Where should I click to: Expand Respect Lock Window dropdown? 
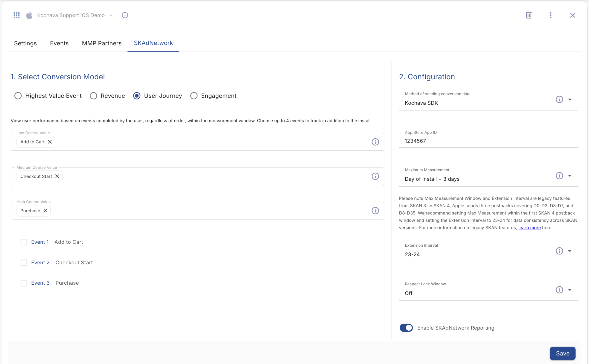569,290
